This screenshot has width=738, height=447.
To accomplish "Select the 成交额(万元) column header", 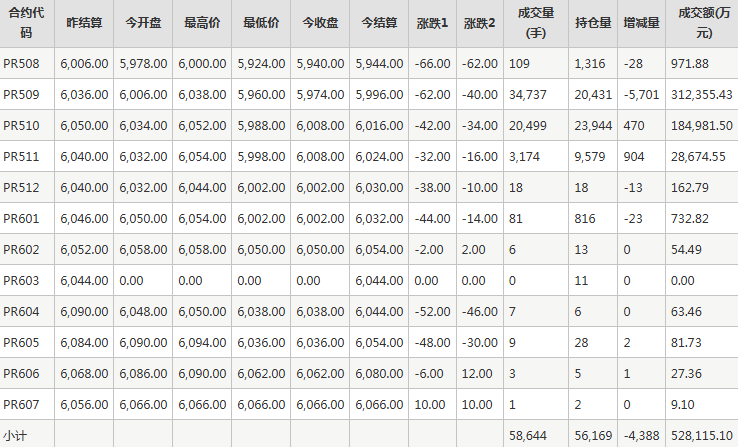I will click(x=704, y=23).
